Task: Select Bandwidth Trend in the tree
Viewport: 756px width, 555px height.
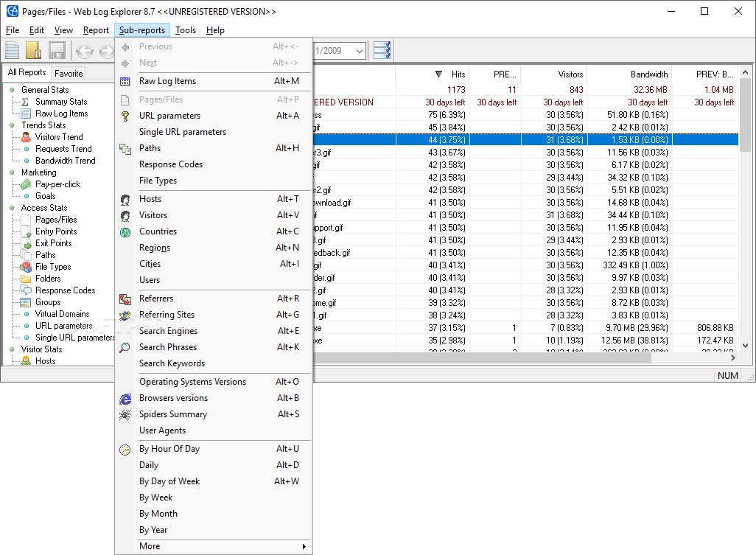Action: 65,161
